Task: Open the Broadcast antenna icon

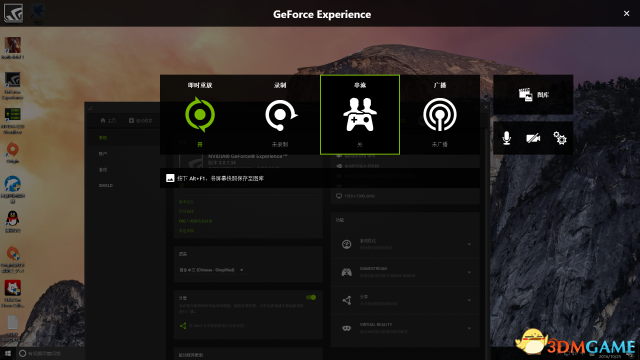Action: point(440,115)
